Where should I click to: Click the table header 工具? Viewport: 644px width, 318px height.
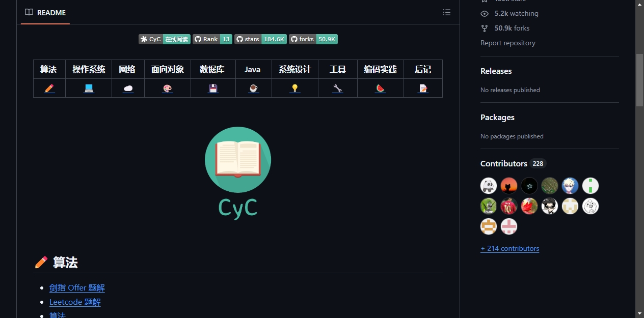tap(338, 69)
